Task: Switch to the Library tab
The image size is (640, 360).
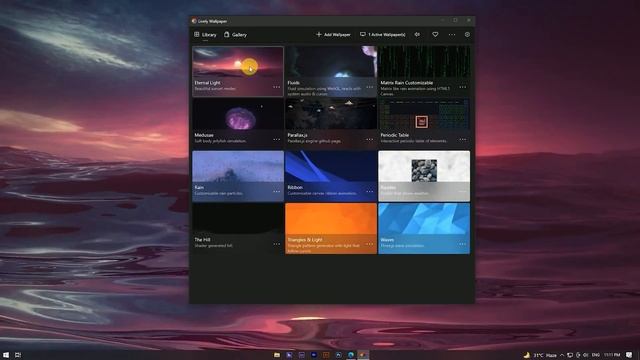Action: [205, 35]
